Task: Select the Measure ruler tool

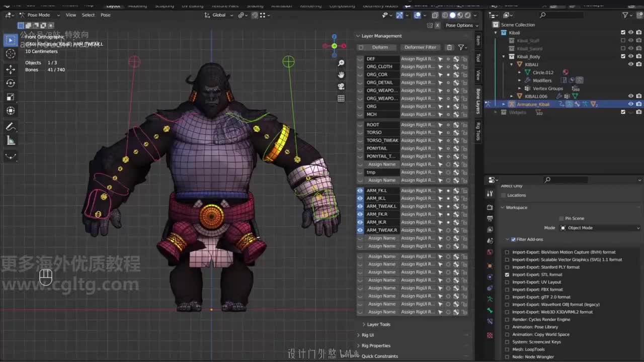Action: [x=11, y=141]
